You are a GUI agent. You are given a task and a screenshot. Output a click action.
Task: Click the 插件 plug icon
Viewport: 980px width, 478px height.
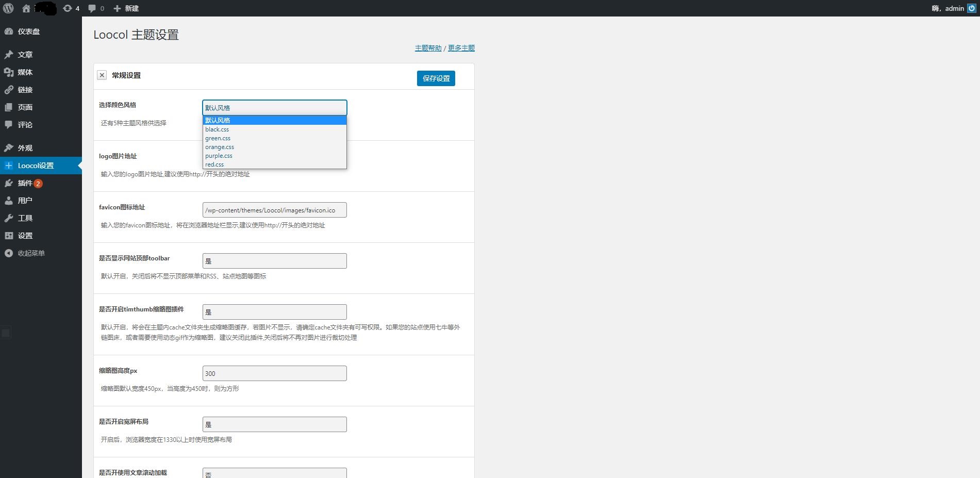coord(9,183)
